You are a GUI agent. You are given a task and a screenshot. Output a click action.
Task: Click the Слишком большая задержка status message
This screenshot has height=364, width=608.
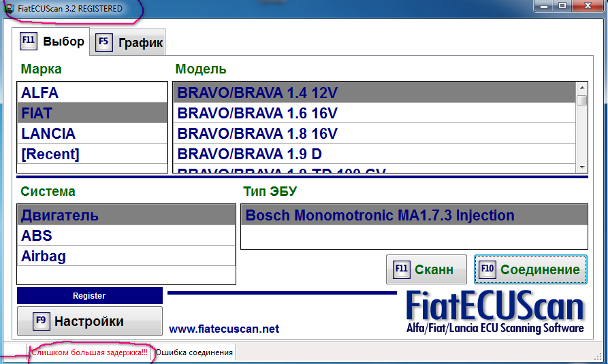[90, 352]
